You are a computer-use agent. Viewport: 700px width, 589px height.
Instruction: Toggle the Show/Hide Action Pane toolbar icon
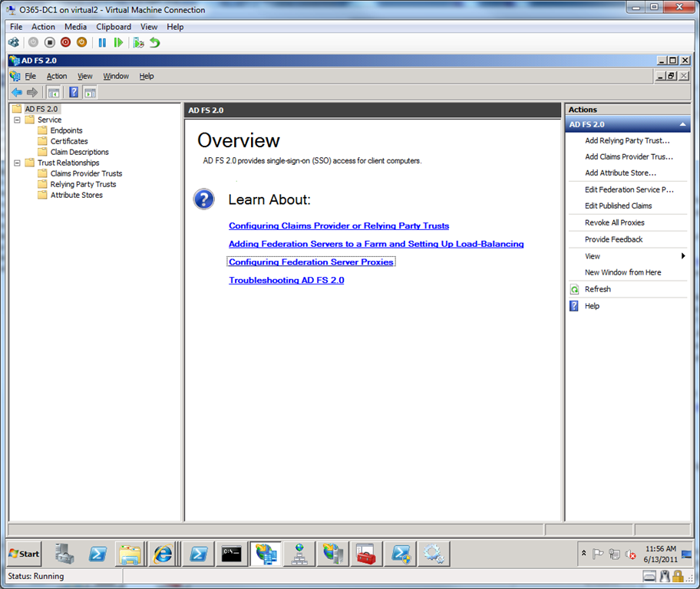point(90,92)
